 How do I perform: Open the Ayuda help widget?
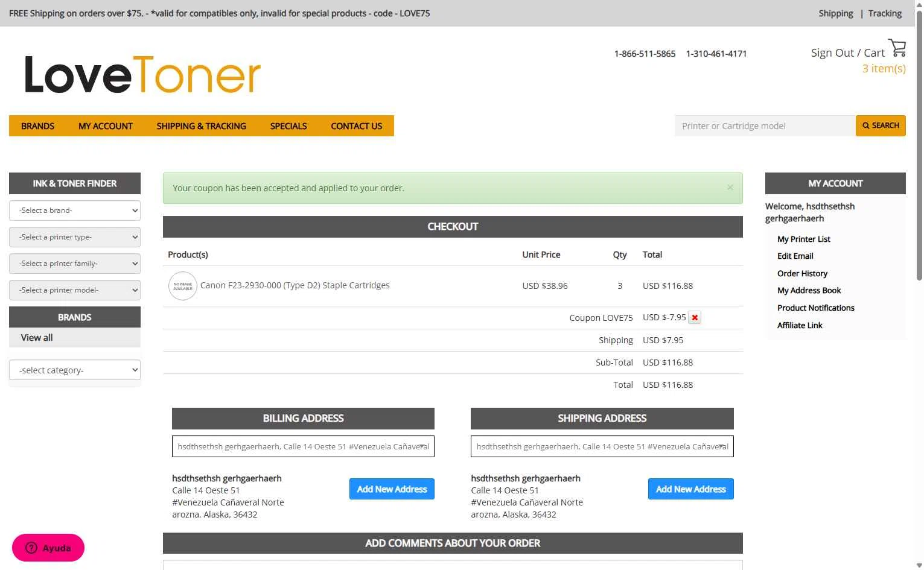(x=48, y=548)
